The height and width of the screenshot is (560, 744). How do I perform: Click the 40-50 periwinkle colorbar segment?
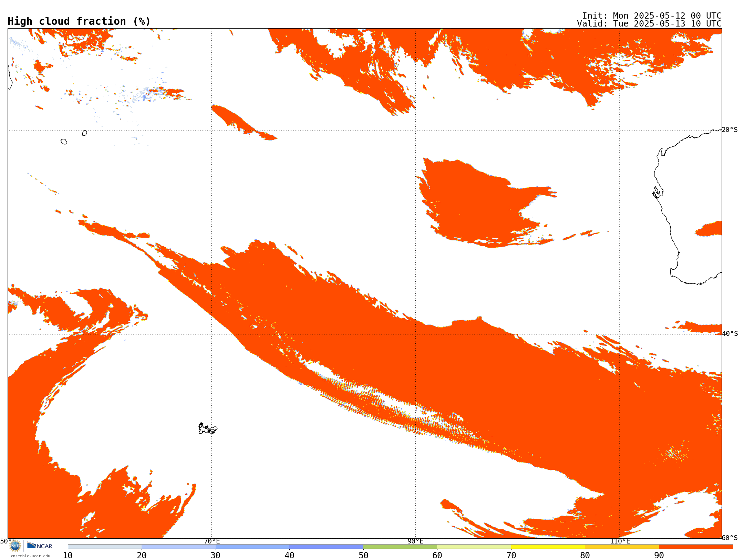click(x=326, y=547)
